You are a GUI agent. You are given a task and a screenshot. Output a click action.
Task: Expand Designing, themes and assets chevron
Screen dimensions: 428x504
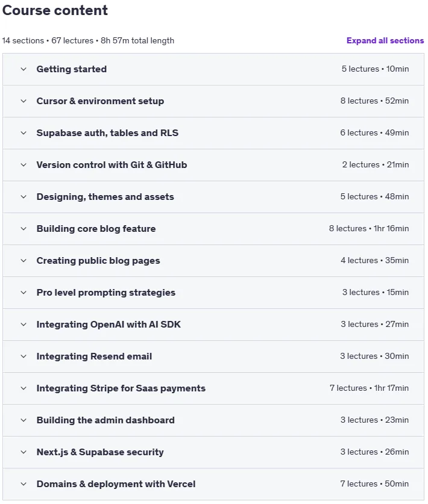[x=24, y=197]
